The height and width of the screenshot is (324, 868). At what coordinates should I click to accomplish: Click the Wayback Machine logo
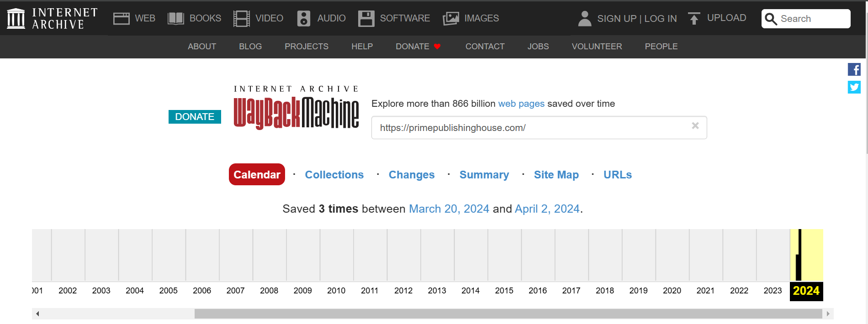coord(296,108)
